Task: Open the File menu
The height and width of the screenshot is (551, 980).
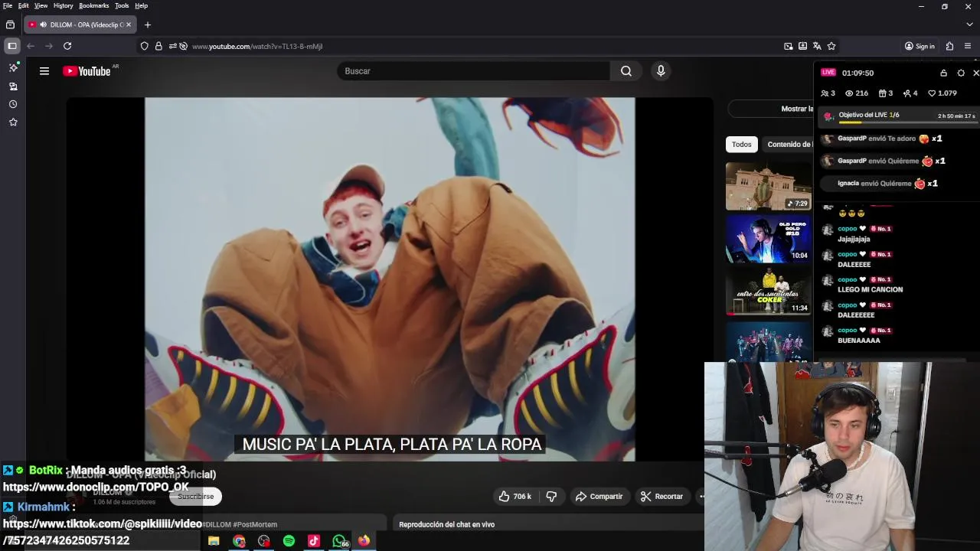Action: click(x=8, y=5)
